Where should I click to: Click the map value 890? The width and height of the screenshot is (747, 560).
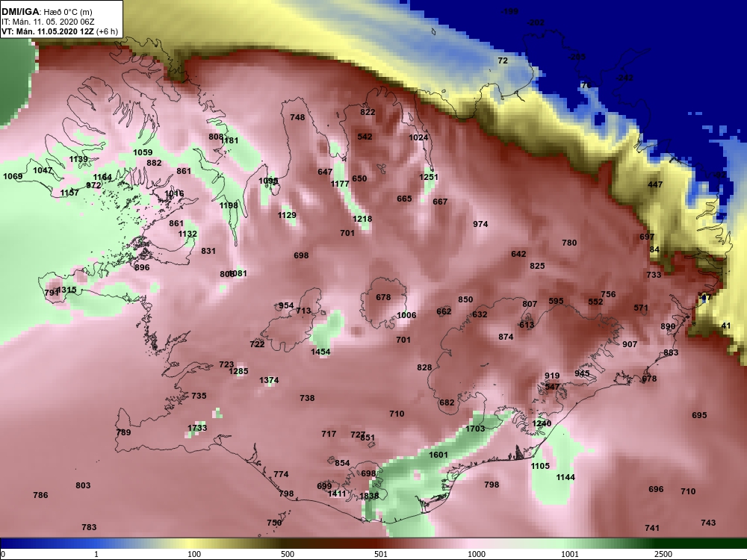coord(668,327)
